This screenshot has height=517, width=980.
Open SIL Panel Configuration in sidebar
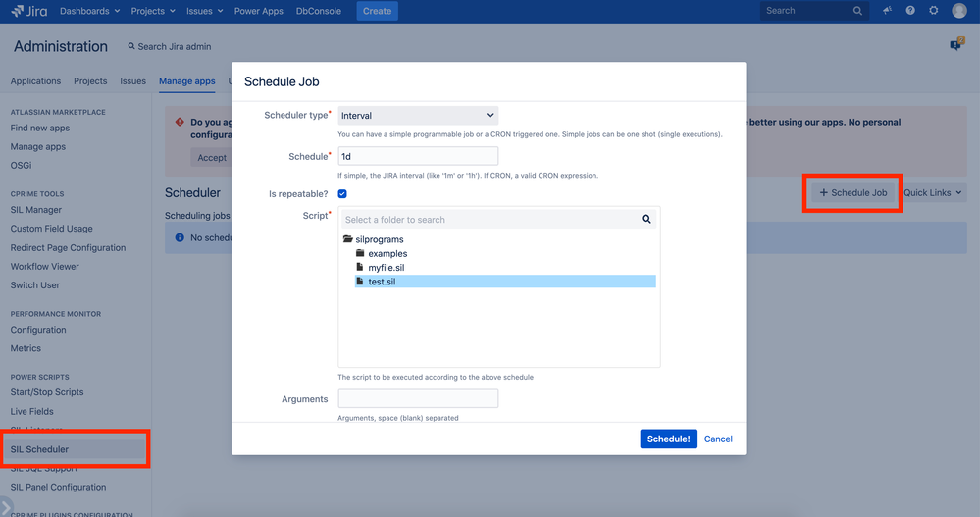click(58, 487)
